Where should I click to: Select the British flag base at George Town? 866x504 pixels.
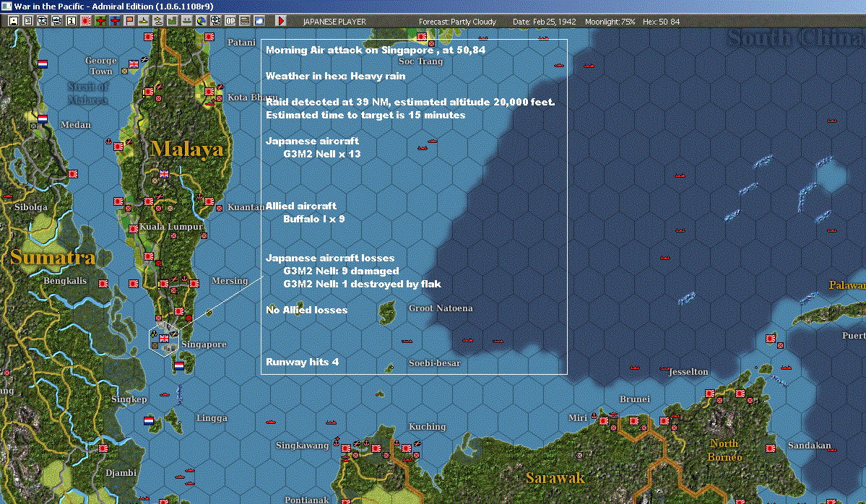[133, 64]
